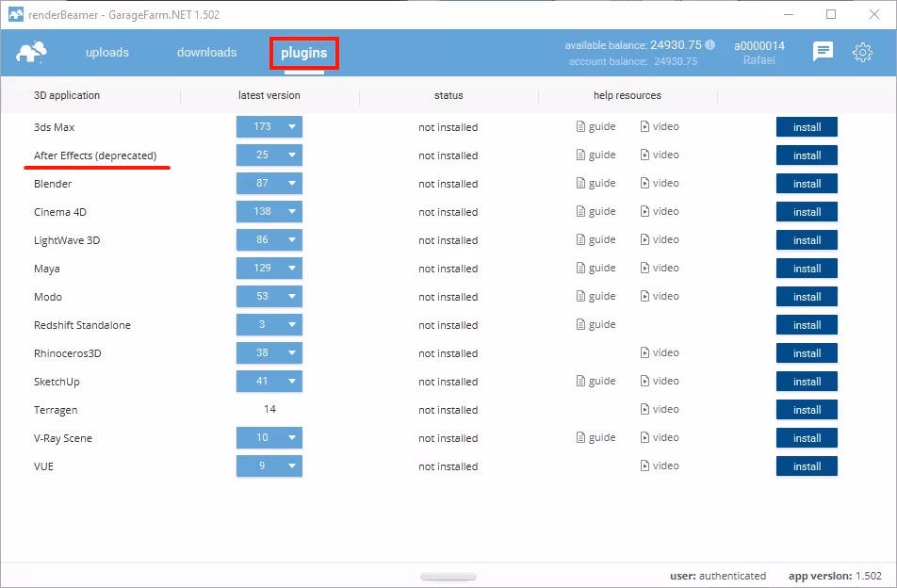This screenshot has height=588, width=897.
Task: Expand Blender version dropdown showing 87
Action: (x=269, y=183)
